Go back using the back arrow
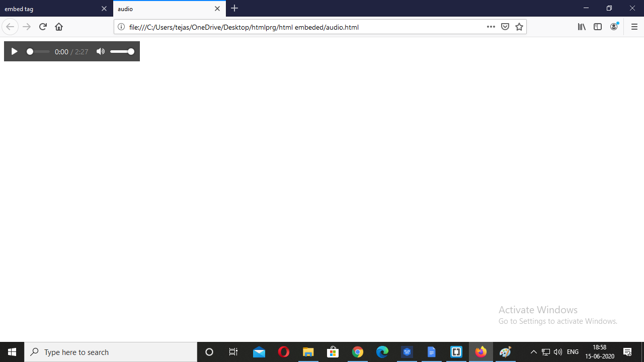 click(10, 27)
